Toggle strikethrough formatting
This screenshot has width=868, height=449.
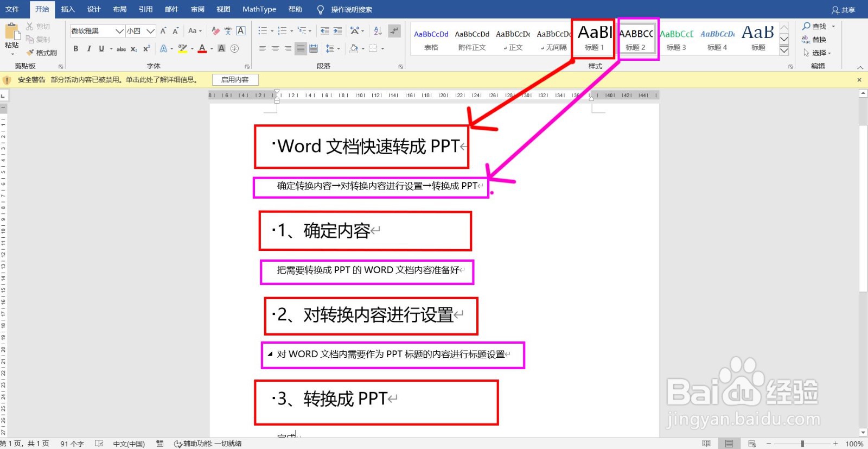121,49
